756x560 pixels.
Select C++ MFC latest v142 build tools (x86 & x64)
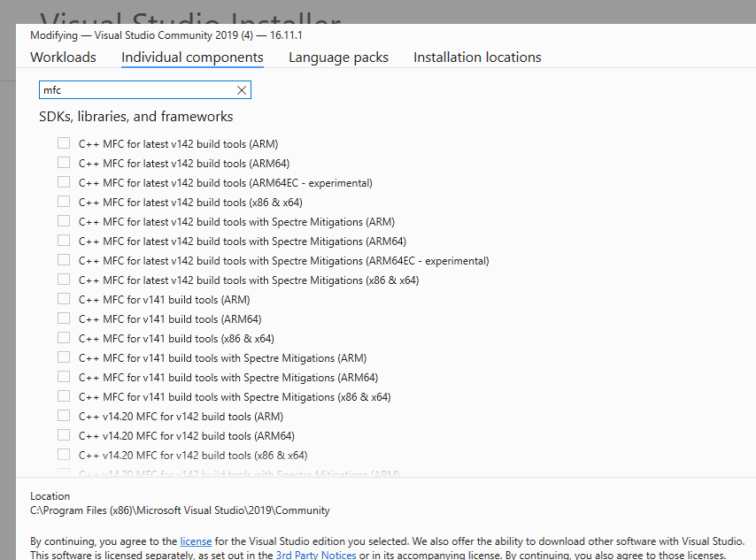[x=64, y=202]
